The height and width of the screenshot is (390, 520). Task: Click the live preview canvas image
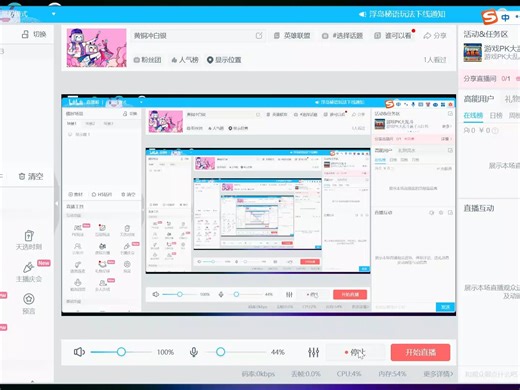(258, 205)
